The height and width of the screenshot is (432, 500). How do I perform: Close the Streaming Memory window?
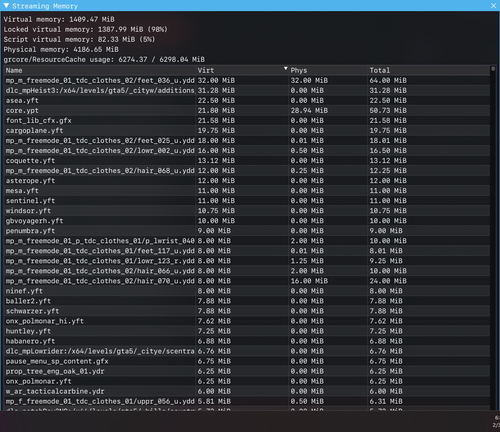[494, 6]
